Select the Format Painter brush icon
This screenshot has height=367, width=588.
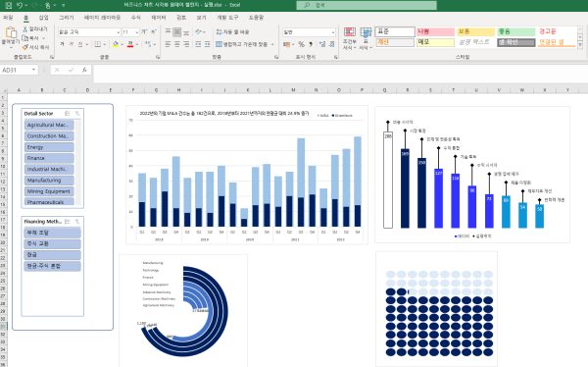pyautogui.click(x=25, y=47)
